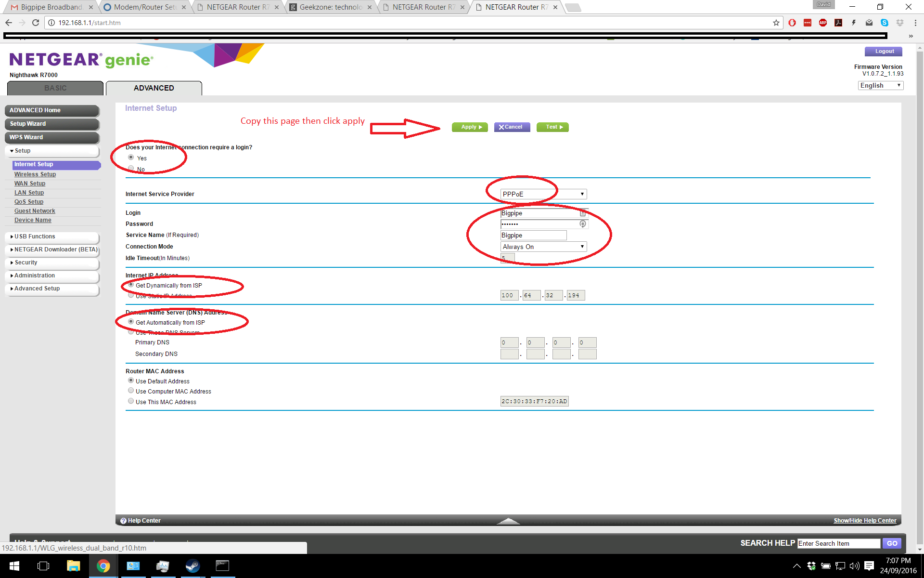This screenshot has height=578, width=924.
Task: Open the Wireless Setup link
Action: pos(35,174)
